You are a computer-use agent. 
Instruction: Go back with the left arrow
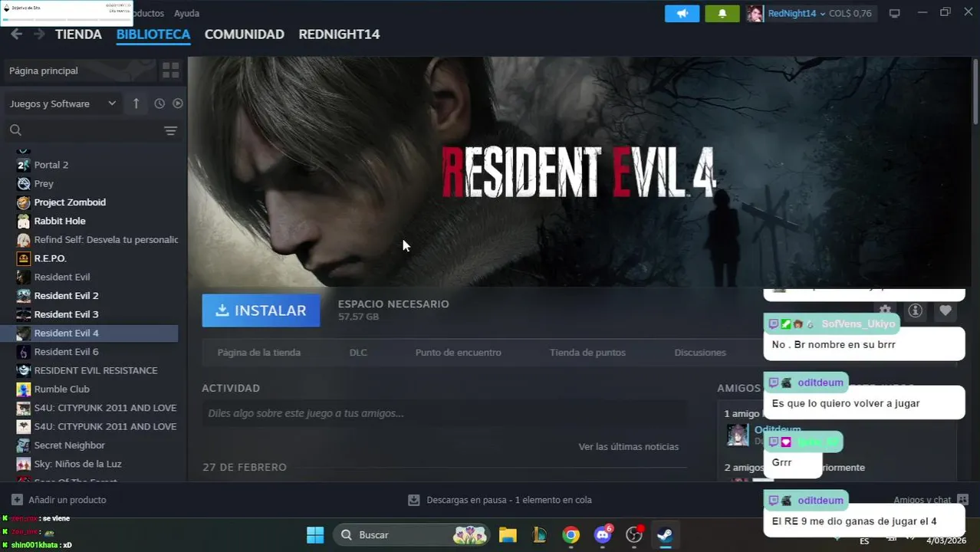click(16, 34)
